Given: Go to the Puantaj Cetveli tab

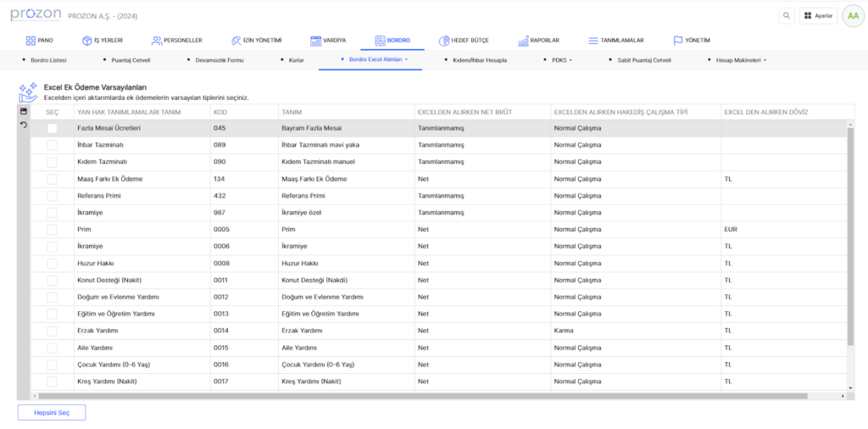Looking at the screenshot, I should pyautogui.click(x=130, y=60).
